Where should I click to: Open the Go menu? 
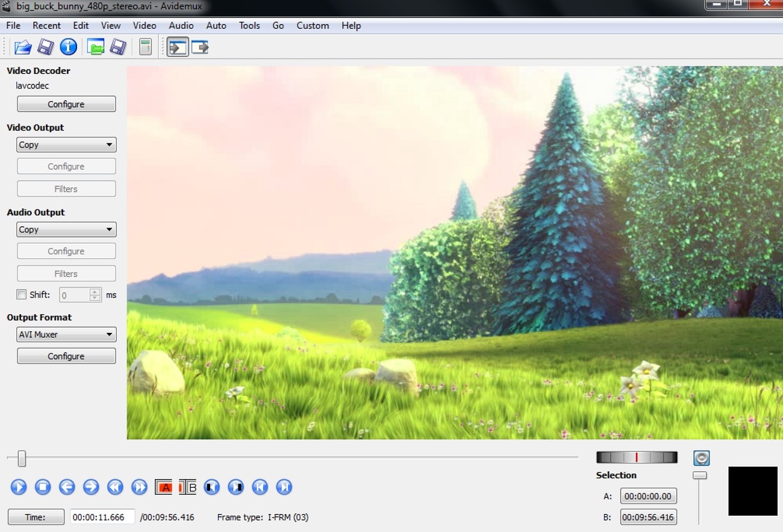278,25
